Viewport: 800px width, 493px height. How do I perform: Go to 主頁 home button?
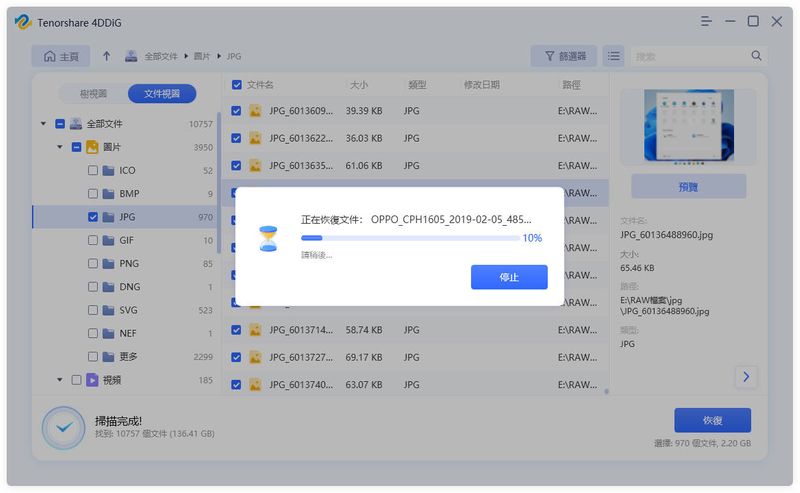coord(61,56)
